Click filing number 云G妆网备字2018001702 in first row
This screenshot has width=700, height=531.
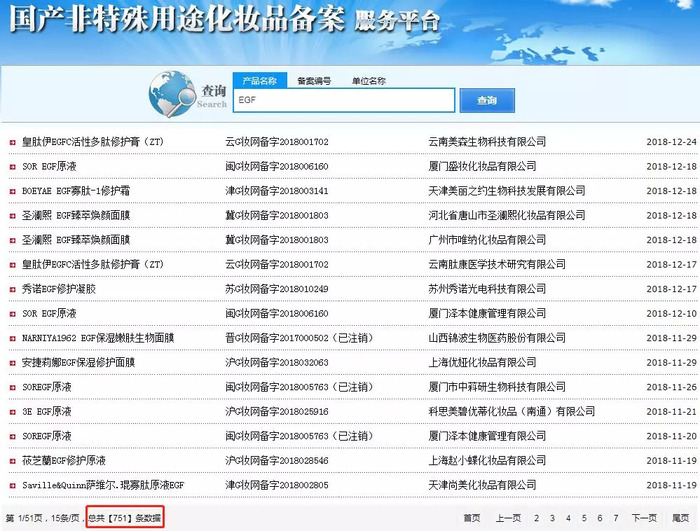(x=277, y=142)
